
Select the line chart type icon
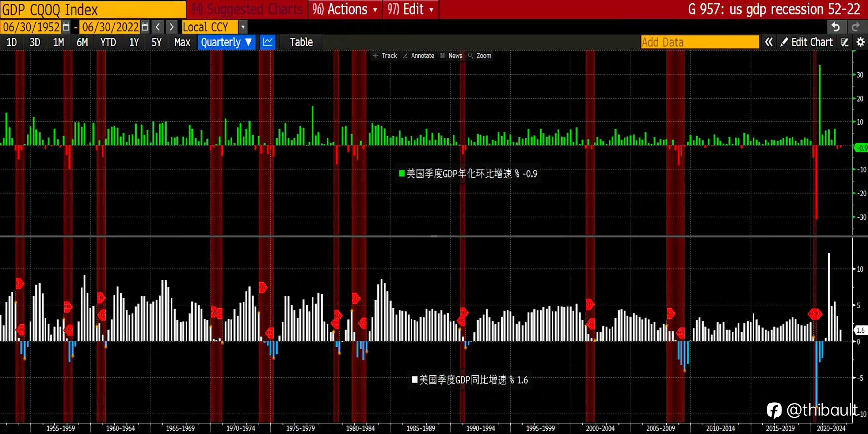pyautogui.click(x=267, y=42)
